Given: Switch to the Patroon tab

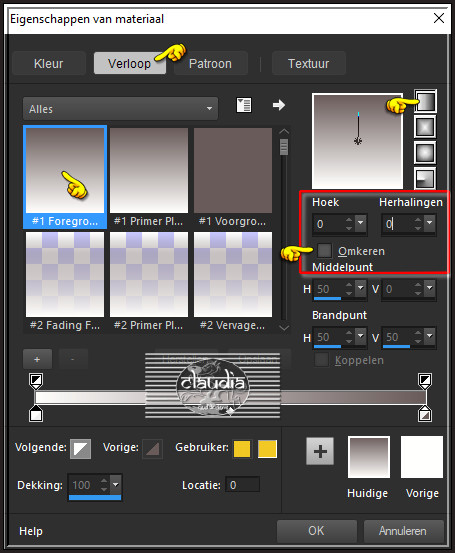Looking at the screenshot, I should pos(210,63).
